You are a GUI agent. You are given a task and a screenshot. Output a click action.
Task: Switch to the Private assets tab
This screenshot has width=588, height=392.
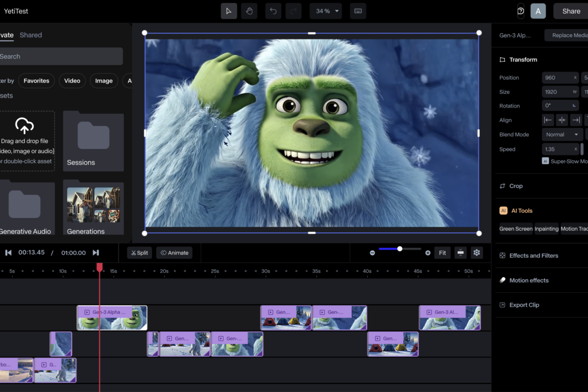7,35
